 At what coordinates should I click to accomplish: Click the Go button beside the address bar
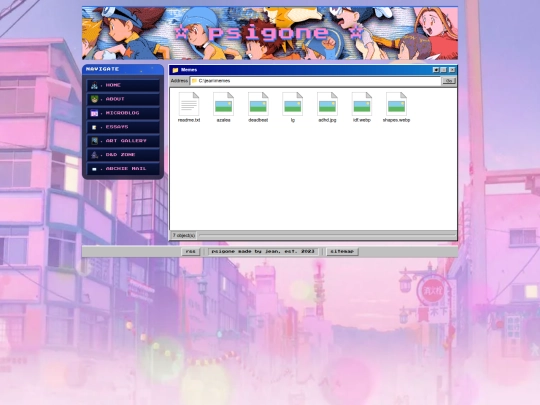449,81
